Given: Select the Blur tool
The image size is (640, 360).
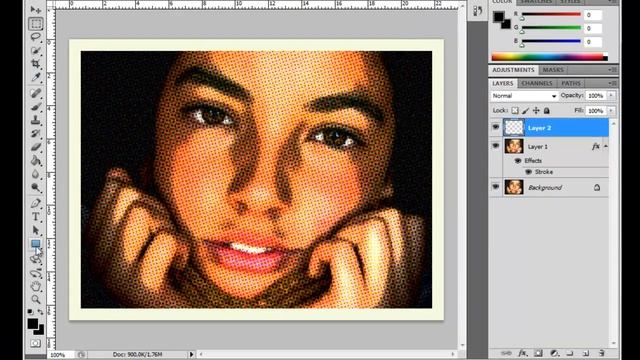Looking at the screenshot, I should (x=36, y=174).
